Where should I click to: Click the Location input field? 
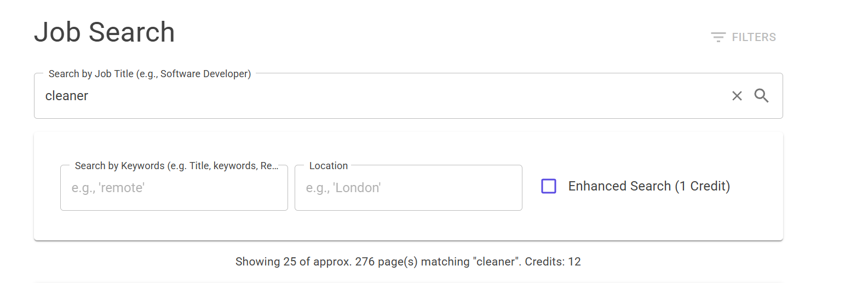(409, 188)
